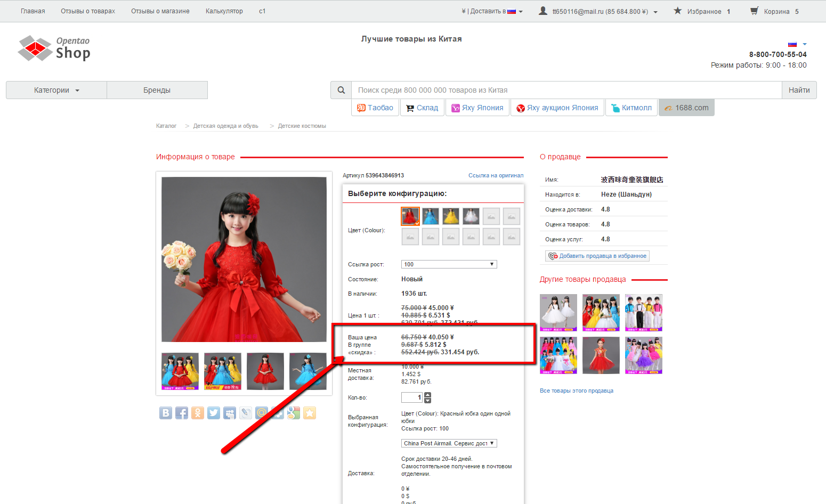The height and width of the screenshot is (504, 826).
Task: Open Отзывы о товарах in the top menu
Action: [x=88, y=11]
